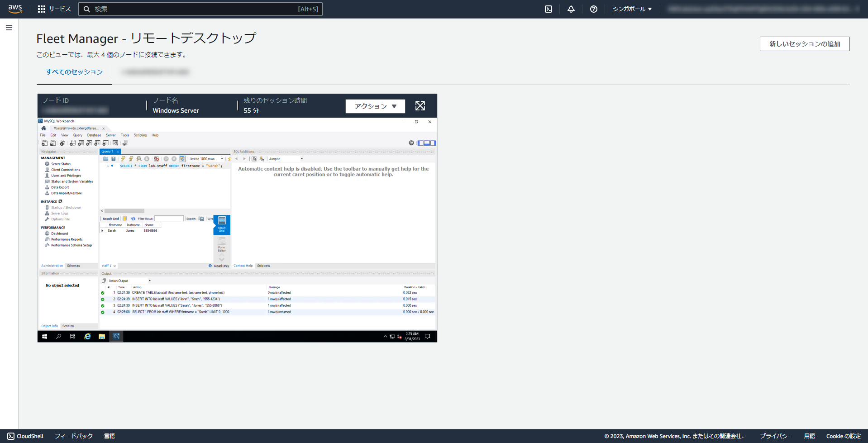Create a new SQL tab with the toolbar icon

pyautogui.click(x=44, y=143)
